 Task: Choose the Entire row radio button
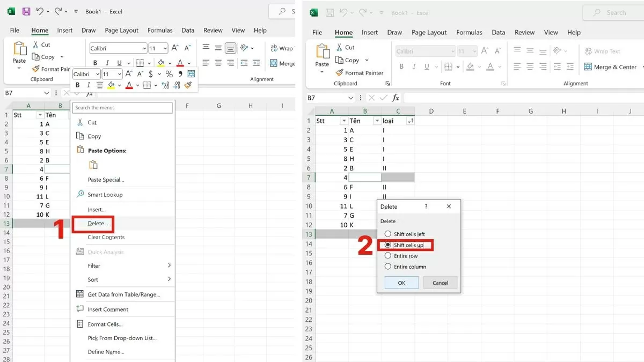point(388,256)
